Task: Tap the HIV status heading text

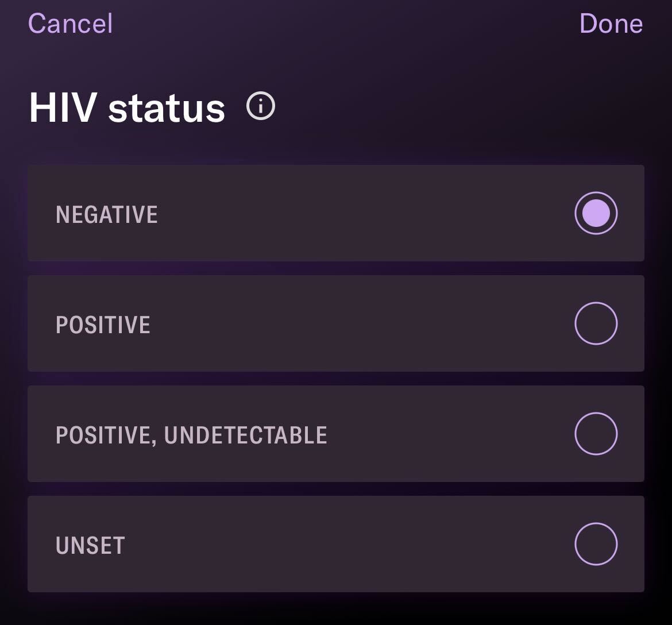Action: click(127, 107)
